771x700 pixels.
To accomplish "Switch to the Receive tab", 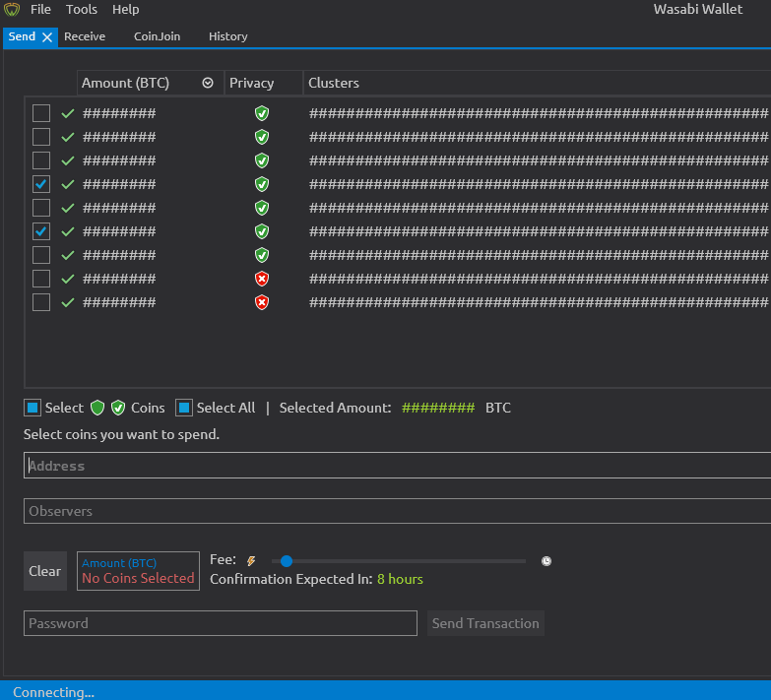I will tap(85, 36).
